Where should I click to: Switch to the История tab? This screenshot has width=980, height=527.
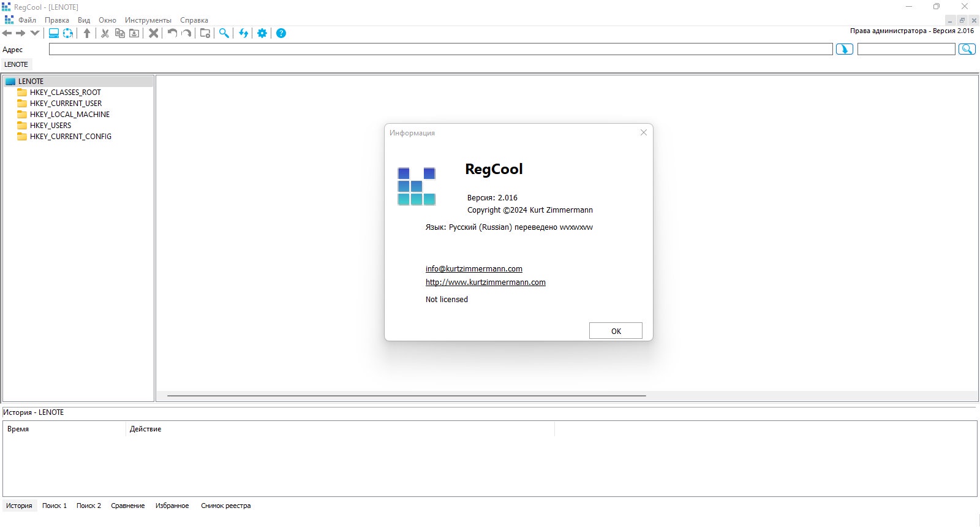tap(19, 506)
